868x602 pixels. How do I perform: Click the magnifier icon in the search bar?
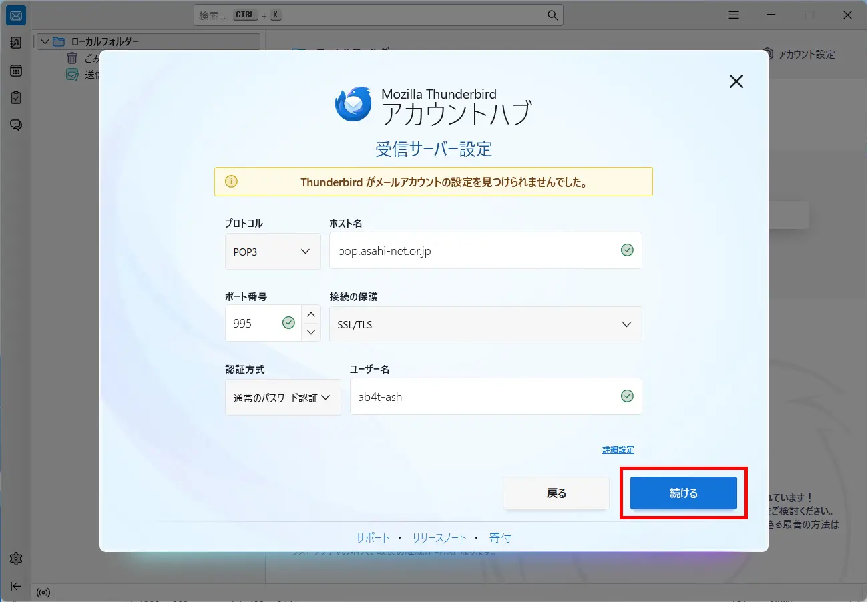552,15
